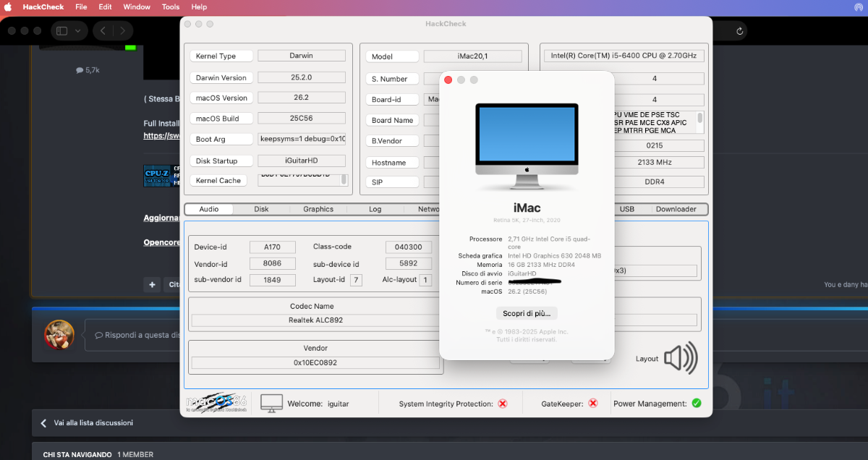Open the browser sidebar dropdown chevron
The height and width of the screenshot is (460, 868).
pyautogui.click(x=77, y=31)
